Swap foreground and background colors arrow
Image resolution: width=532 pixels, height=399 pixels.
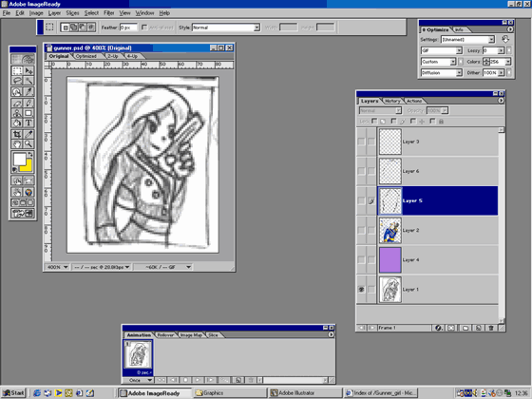click(30, 155)
